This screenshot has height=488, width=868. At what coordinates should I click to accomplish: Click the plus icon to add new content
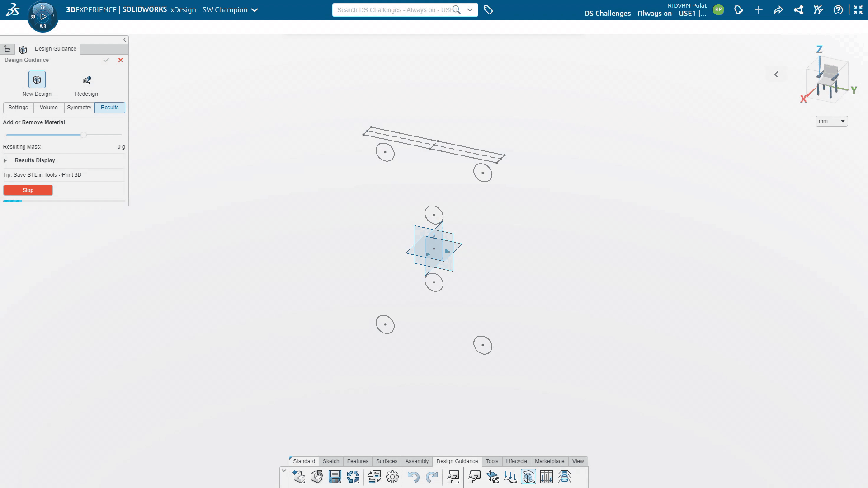tap(759, 9)
